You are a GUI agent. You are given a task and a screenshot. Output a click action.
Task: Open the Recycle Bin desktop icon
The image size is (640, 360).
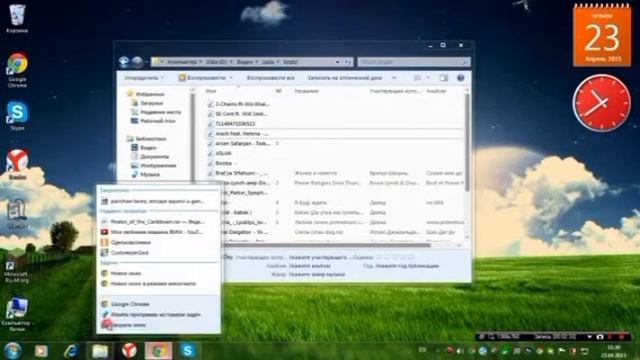point(17,18)
